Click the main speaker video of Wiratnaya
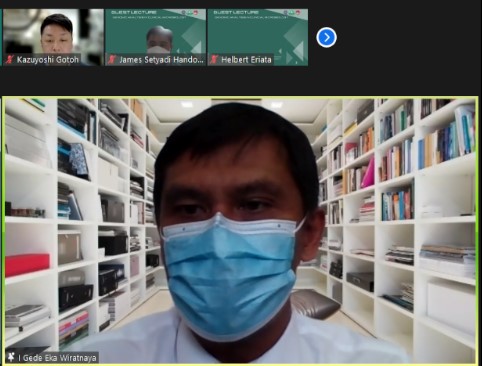 pyautogui.click(x=240, y=230)
